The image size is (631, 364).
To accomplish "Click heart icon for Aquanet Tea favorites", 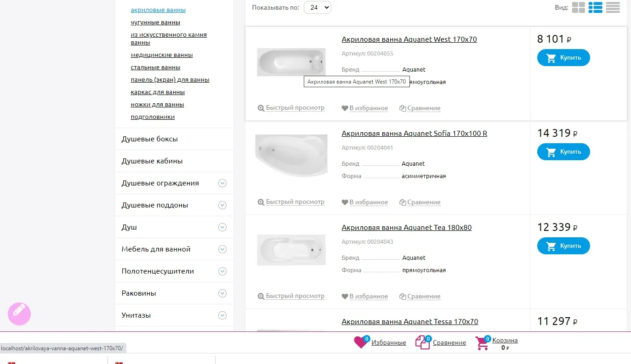I will click(345, 297).
